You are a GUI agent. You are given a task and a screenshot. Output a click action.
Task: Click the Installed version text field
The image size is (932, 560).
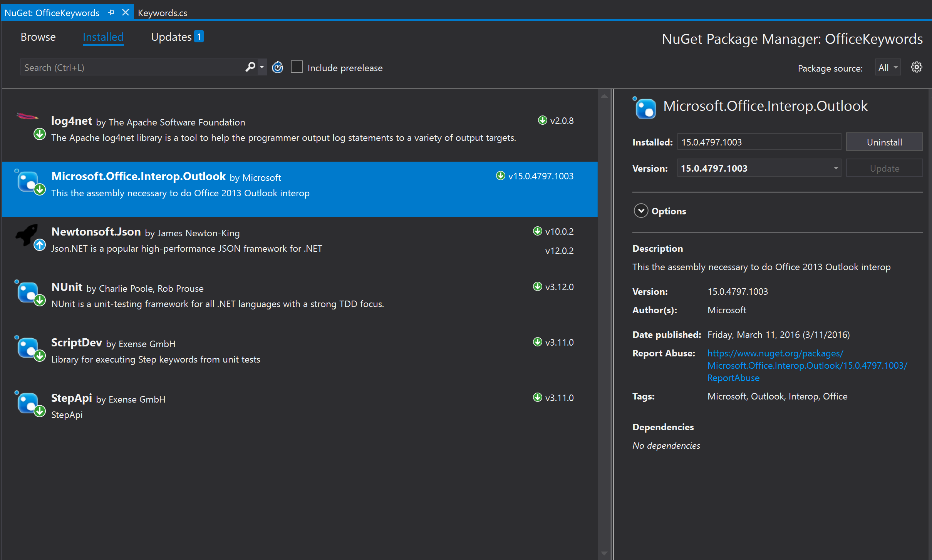759,142
